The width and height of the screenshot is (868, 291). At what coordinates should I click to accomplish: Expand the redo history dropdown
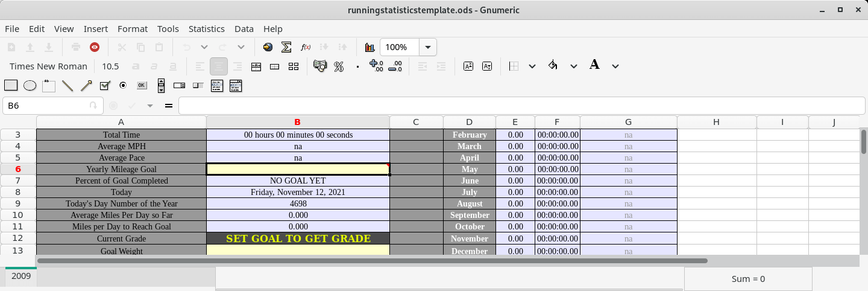(x=241, y=47)
